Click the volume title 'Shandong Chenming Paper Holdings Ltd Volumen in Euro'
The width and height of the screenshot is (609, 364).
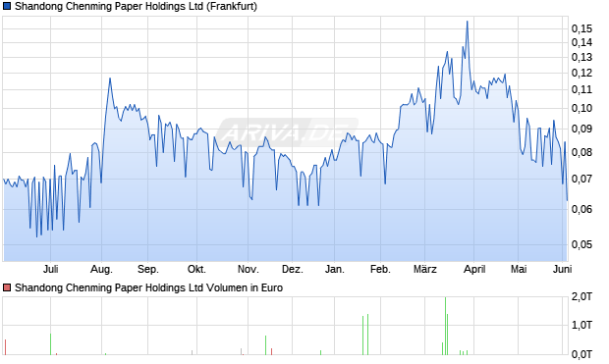148,287
